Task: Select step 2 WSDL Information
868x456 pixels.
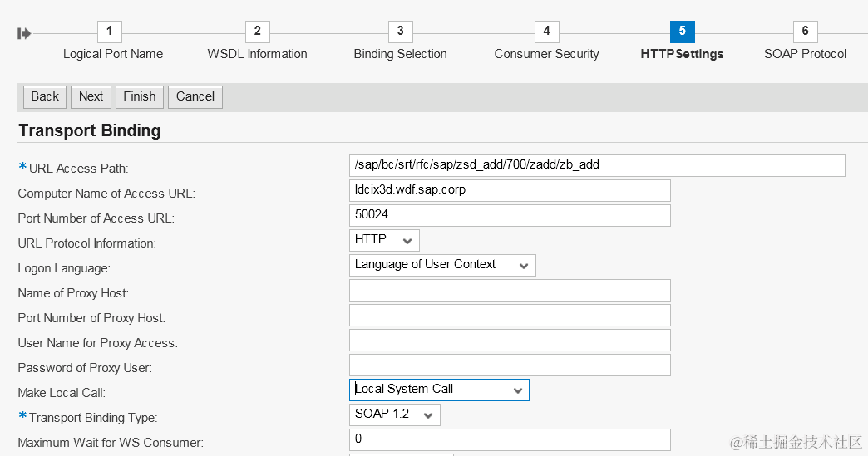Action: [257, 32]
